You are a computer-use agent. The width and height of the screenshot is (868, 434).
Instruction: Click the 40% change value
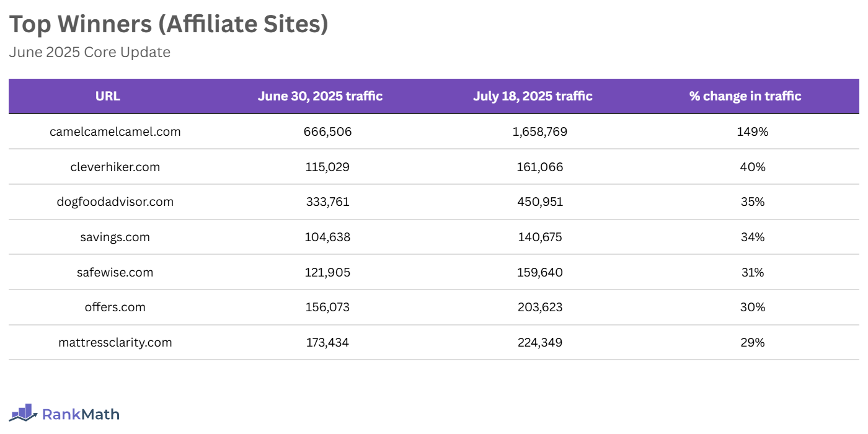[x=753, y=167]
